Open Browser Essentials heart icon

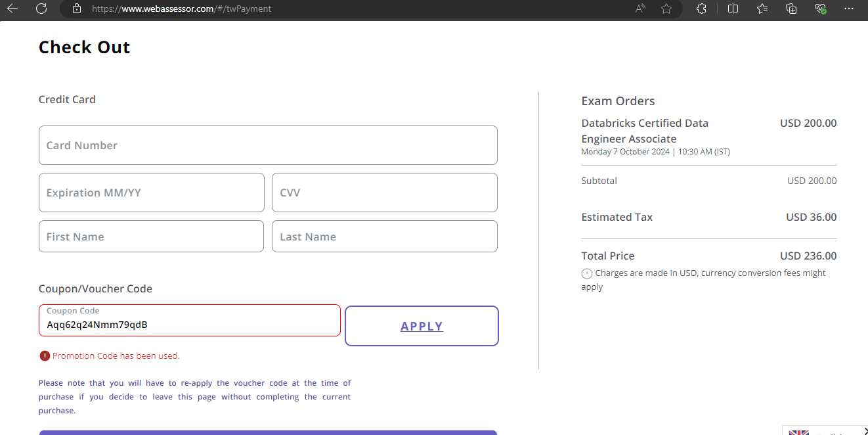tap(820, 9)
